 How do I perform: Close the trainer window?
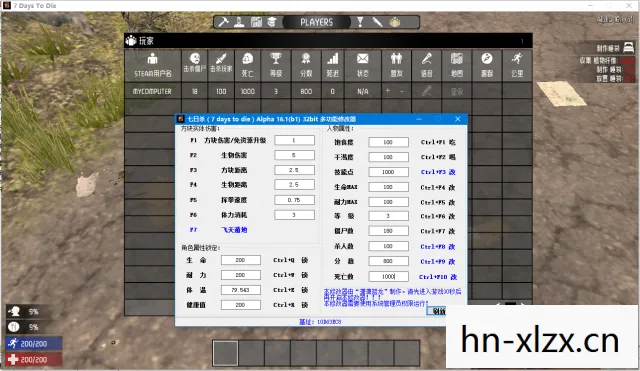(x=458, y=119)
